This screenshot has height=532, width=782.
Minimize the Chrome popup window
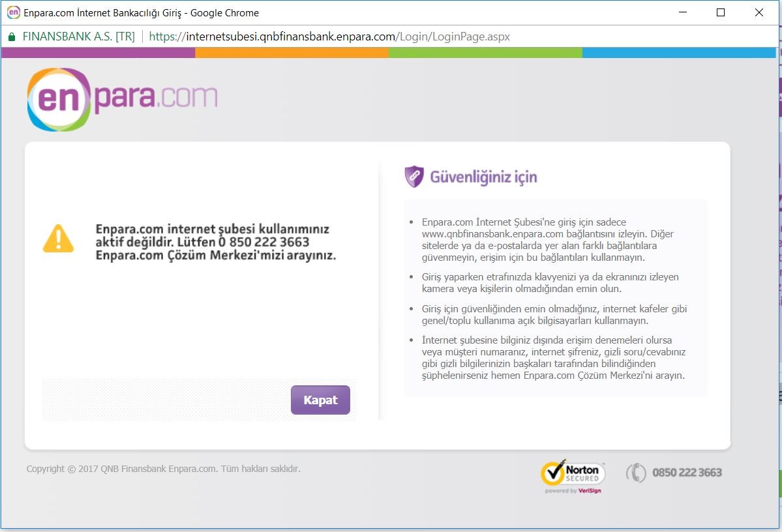[x=683, y=12]
